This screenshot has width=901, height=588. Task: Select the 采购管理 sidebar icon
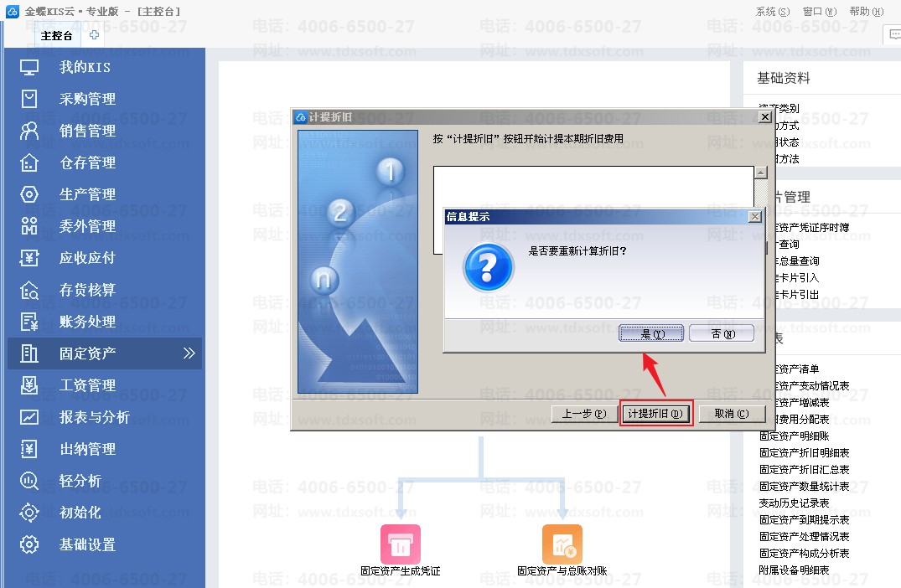(29, 99)
